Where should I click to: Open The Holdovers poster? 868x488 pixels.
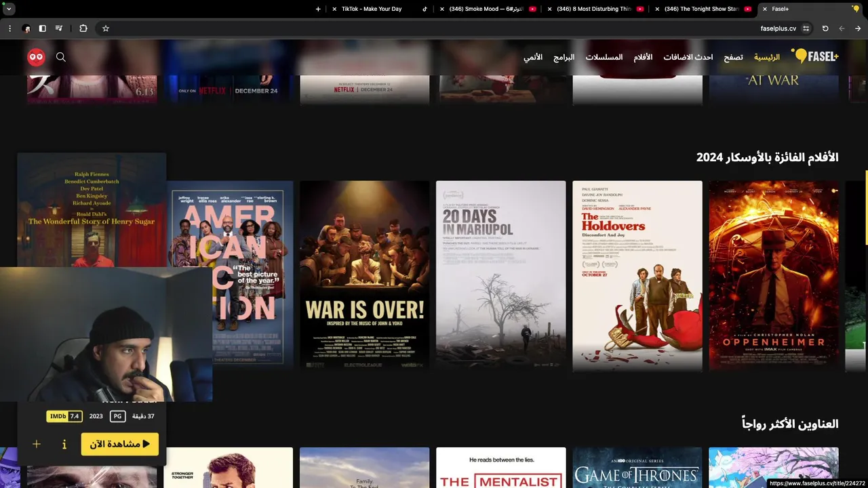(x=637, y=276)
